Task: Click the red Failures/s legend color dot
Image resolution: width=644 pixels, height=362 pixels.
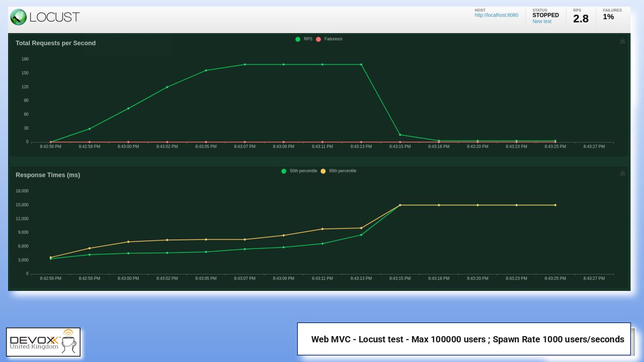Action: click(318, 39)
